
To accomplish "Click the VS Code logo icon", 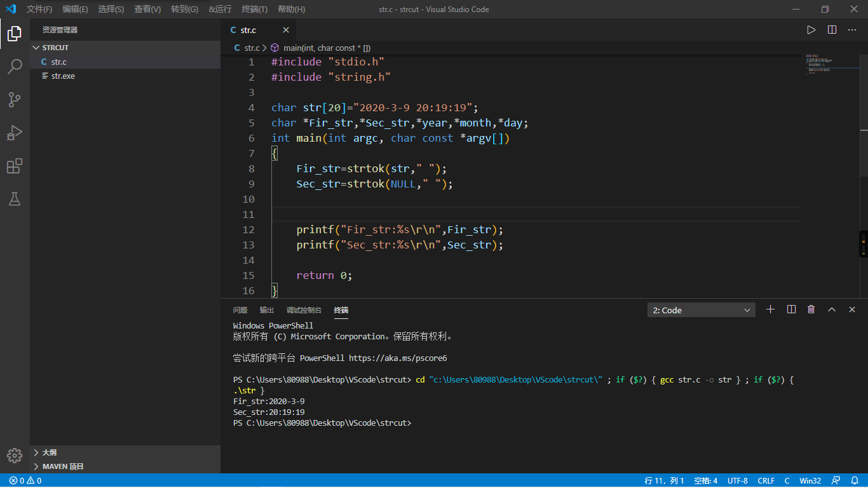I will (x=11, y=9).
